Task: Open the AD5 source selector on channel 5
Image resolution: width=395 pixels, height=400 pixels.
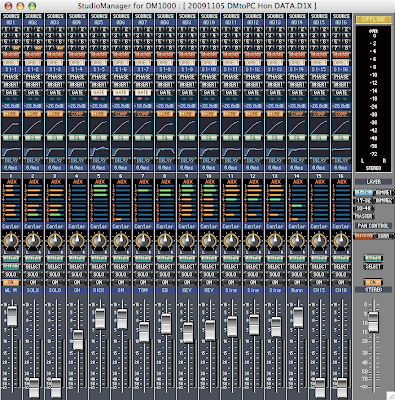Action: [x=99, y=22]
